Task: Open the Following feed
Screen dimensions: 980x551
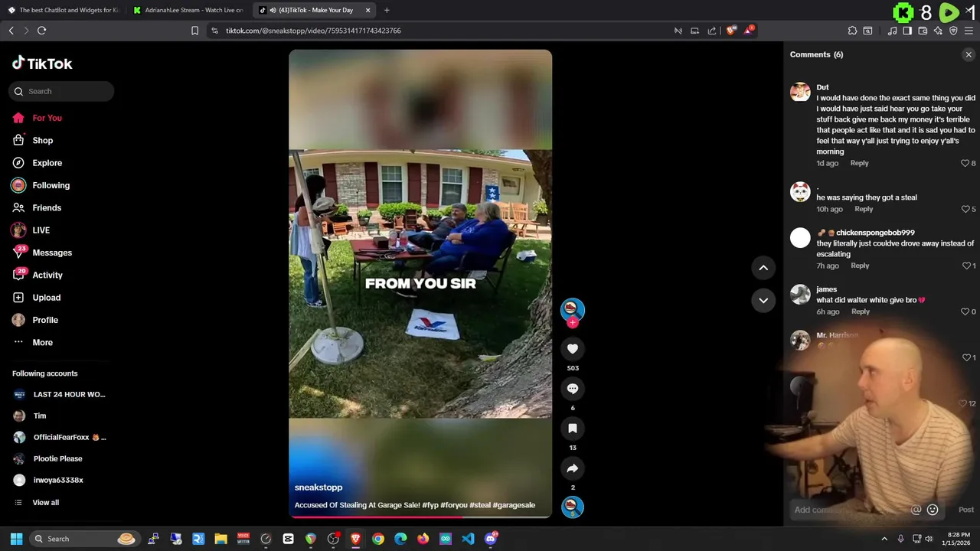Action: 51,185
